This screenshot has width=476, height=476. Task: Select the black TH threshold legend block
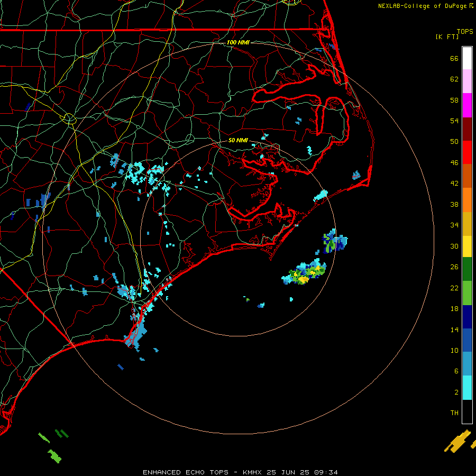pyautogui.click(x=467, y=411)
